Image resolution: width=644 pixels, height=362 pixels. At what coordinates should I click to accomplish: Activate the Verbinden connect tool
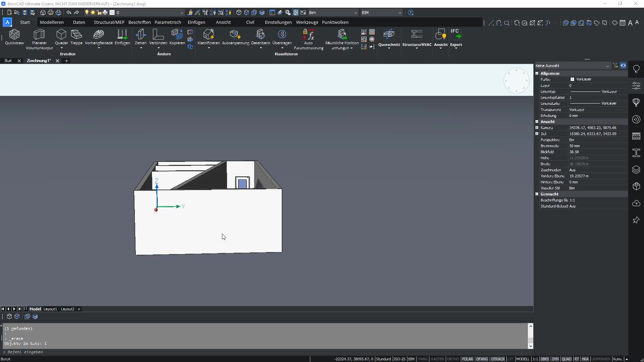pyautogui.click(x=158, y=37)
